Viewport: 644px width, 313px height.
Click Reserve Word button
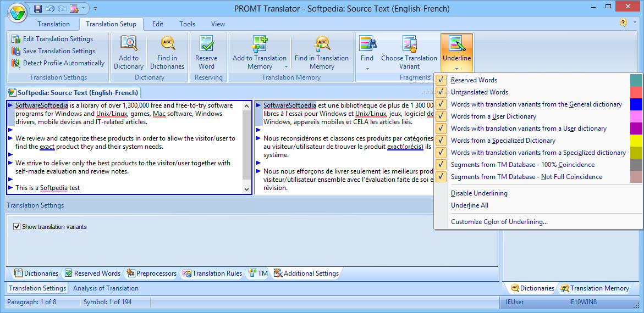tap(206, 52)
